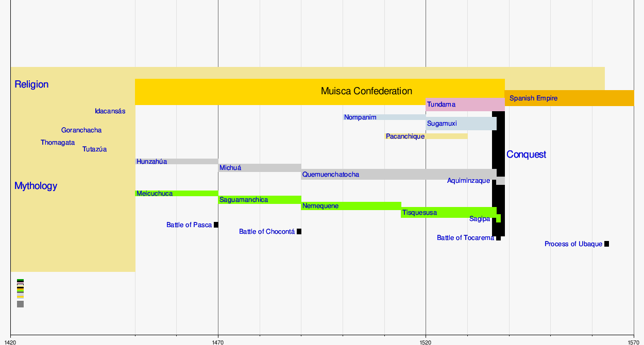
Task: Click the Pacanchique link
Action: pos(405,136)
